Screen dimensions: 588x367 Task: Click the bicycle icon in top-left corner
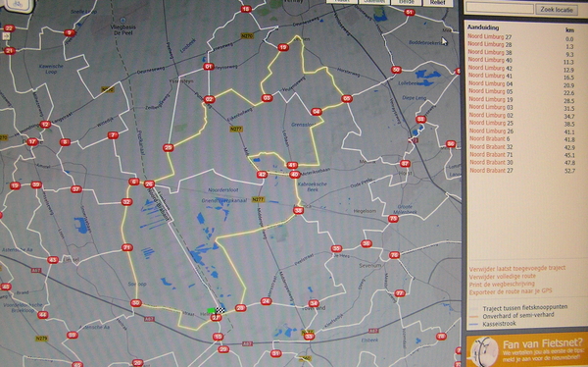[18, 5]
